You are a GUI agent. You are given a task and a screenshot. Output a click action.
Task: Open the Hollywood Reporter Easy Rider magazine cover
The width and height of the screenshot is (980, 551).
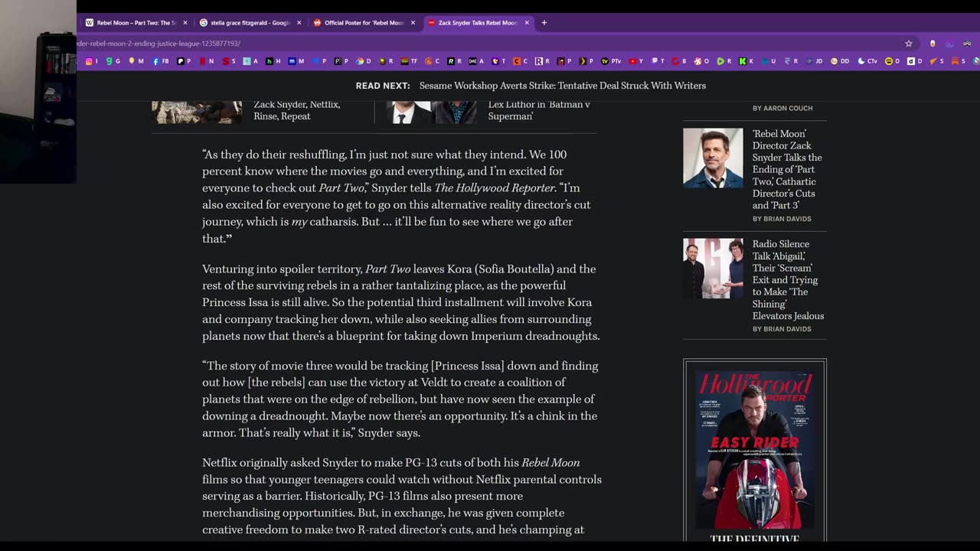point(755,452)
